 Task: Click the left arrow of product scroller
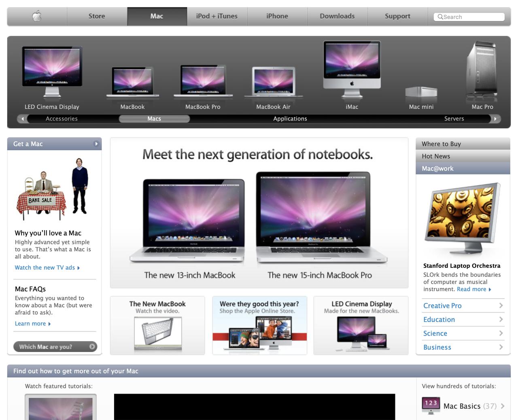[23, 119]
